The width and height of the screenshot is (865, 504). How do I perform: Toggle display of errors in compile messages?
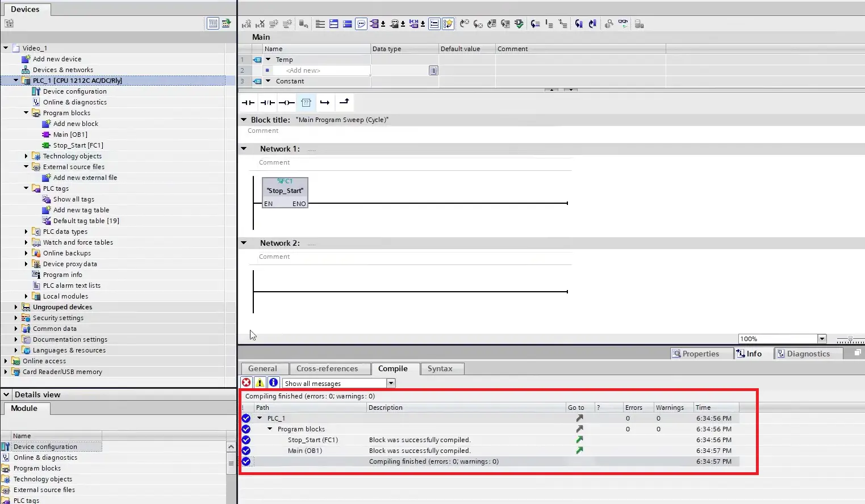246,383
